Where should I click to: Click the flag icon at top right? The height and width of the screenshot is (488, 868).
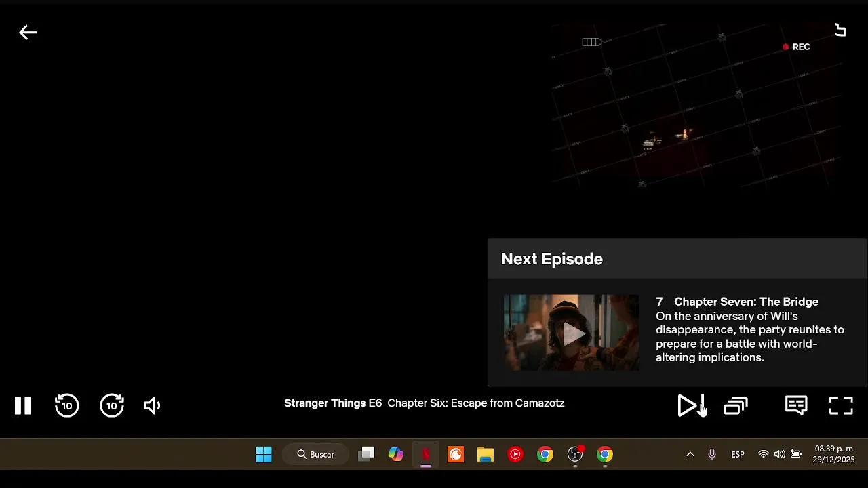(840, 30)
